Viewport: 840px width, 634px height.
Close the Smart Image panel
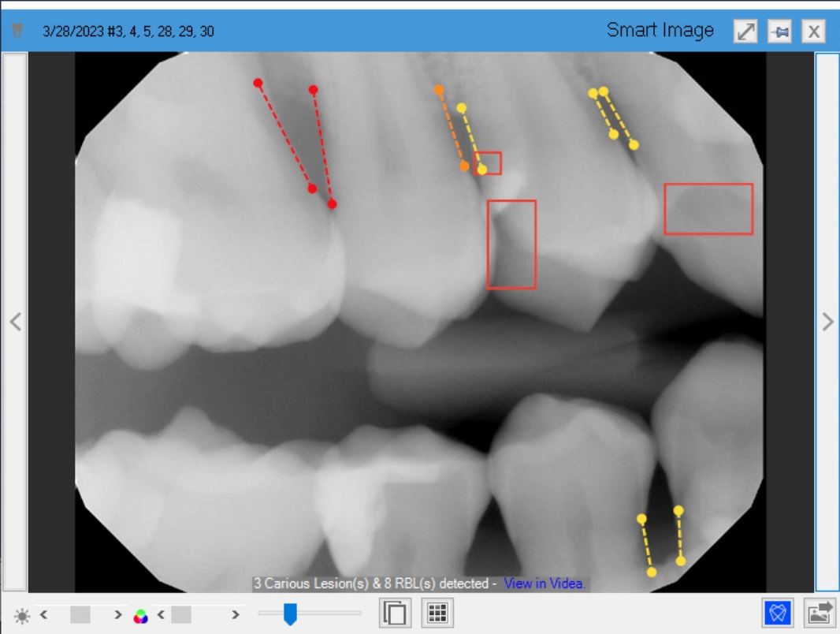(814, 31)
